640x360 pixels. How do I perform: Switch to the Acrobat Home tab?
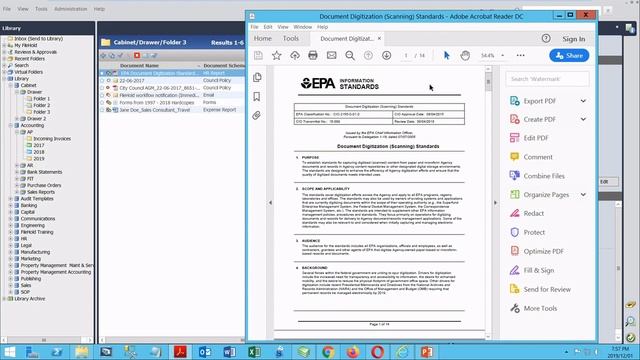(262, 38)
